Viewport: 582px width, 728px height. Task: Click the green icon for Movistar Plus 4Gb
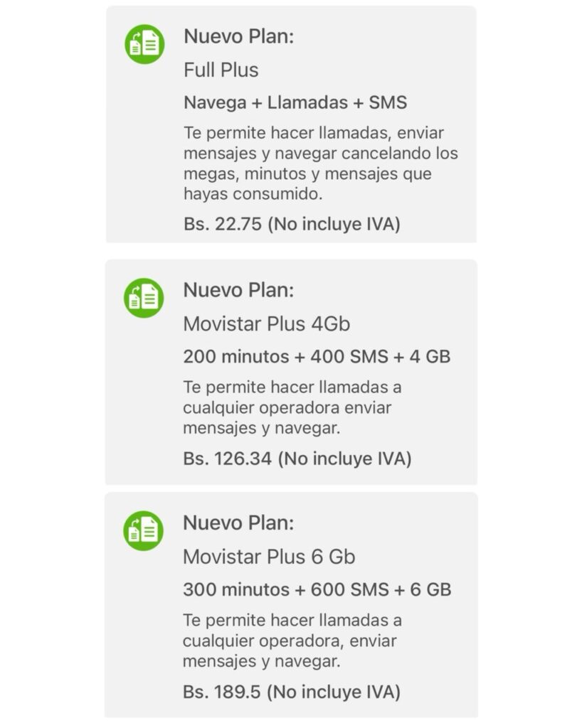(144, 297)
